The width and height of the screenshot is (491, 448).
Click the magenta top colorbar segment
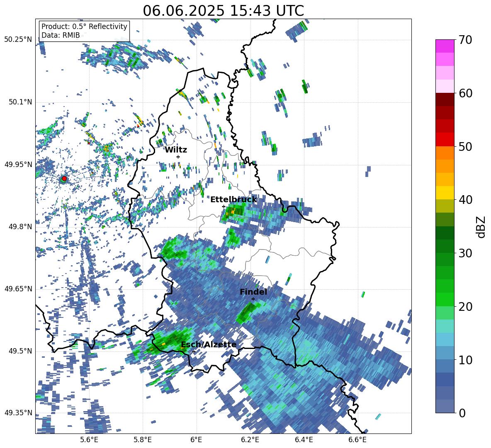(x=445, y=46)
